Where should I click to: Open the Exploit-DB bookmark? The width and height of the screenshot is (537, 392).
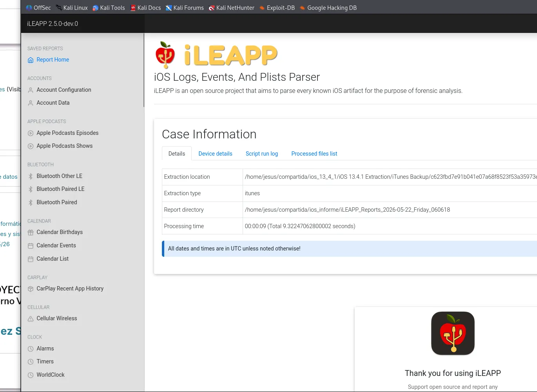[x=277, y=8]
